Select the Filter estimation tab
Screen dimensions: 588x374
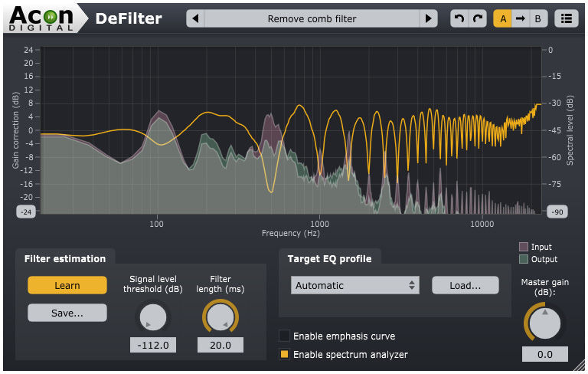click(65, 259)
